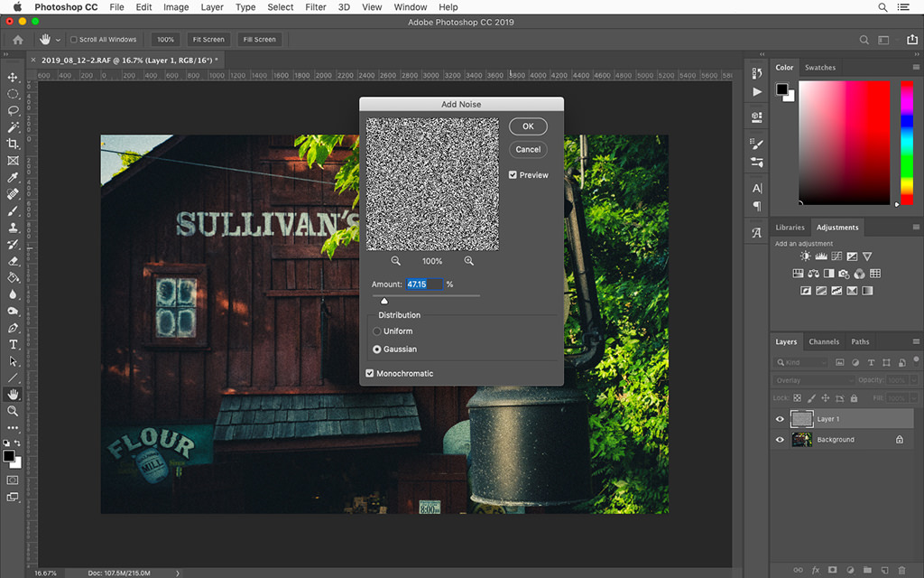Toggle the Preview checkbox
Viewport: 924px width, 578px height.
[x=513, y=174]
